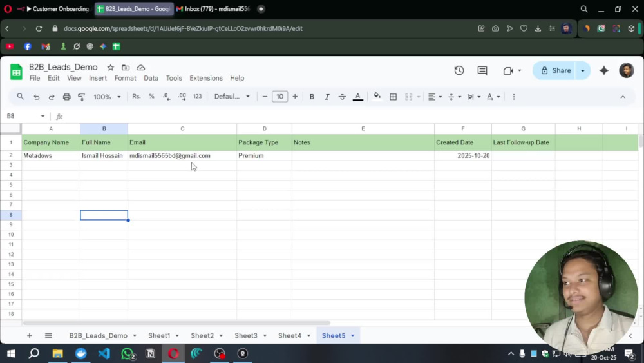Click the Meet video call icon

(509, 71)
